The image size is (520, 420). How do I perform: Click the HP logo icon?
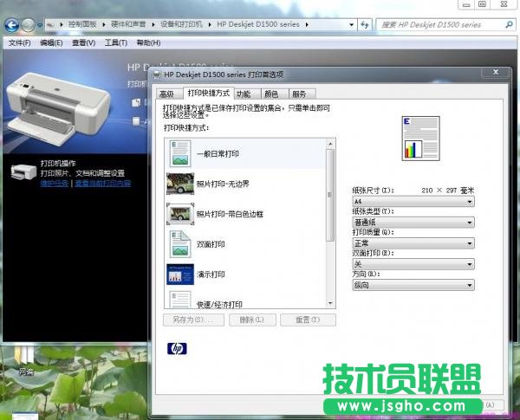click(177, 349)
